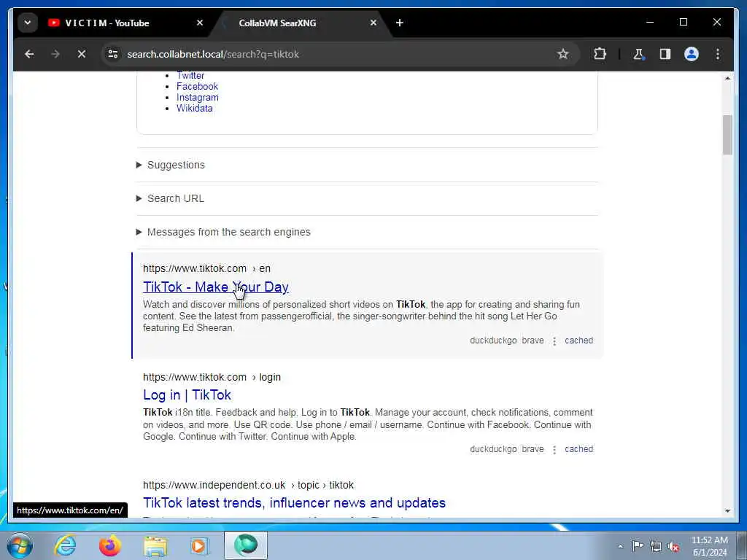
Task: Click the forward navigation arrow
Action: point(55,54)
